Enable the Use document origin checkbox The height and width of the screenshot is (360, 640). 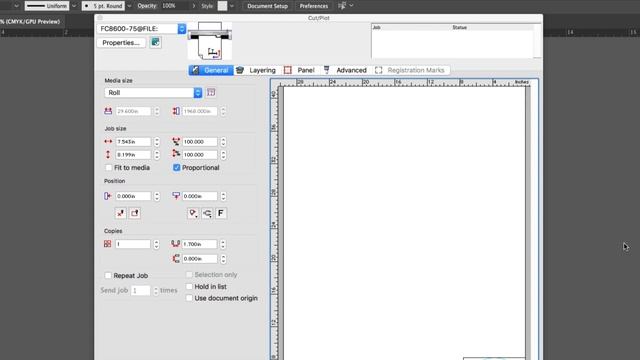click(189, 298)
